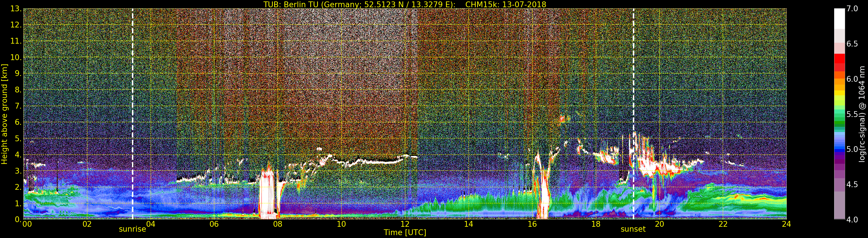
Task: Click the time axis tick '00'
Action: (27, 224)
